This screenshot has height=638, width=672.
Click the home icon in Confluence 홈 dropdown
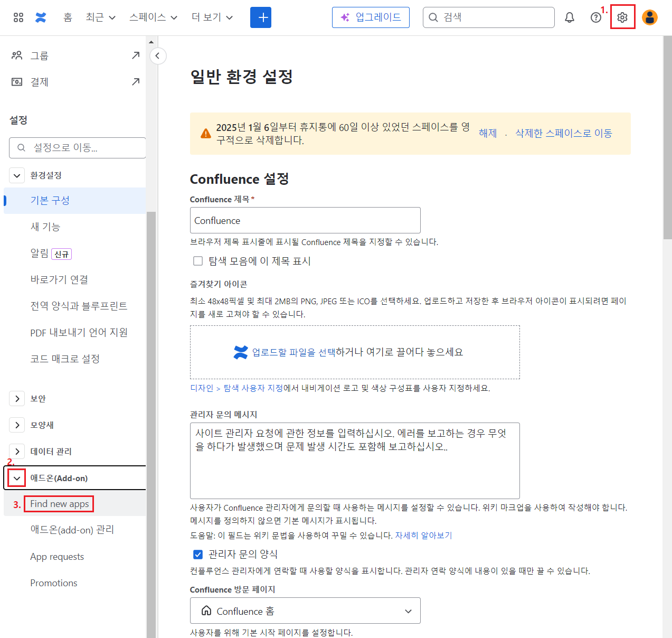point(207,611)
